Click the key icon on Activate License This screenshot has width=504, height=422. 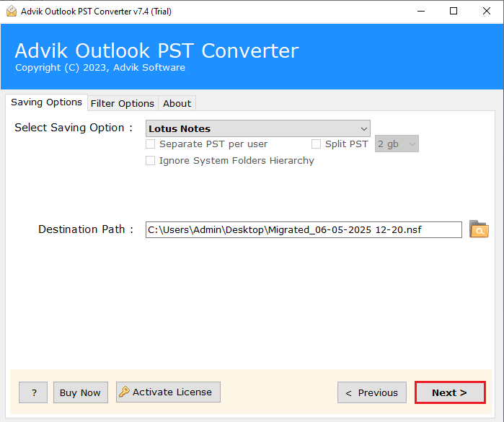(x=124, y=392)
